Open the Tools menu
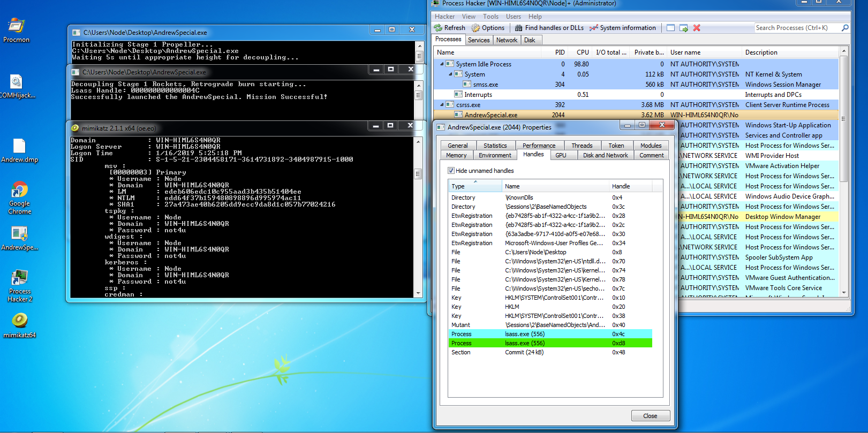This screenshot has height=433, width=868. coord(490,17)
